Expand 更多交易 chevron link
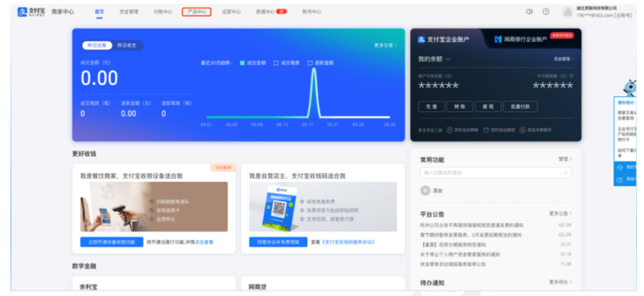Viewport: 644px width, 296px height. (x=385, y=46)
